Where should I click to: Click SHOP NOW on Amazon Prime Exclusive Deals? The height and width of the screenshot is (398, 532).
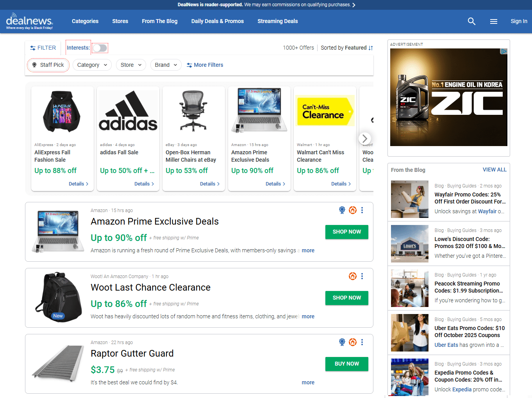(x=346, y=232)
